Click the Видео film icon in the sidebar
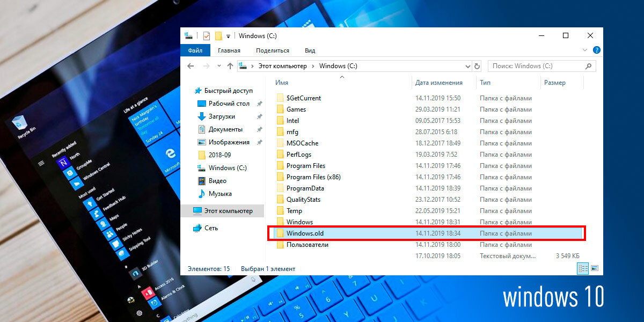This screenshot has width=644, height=322. pos(202,181)
